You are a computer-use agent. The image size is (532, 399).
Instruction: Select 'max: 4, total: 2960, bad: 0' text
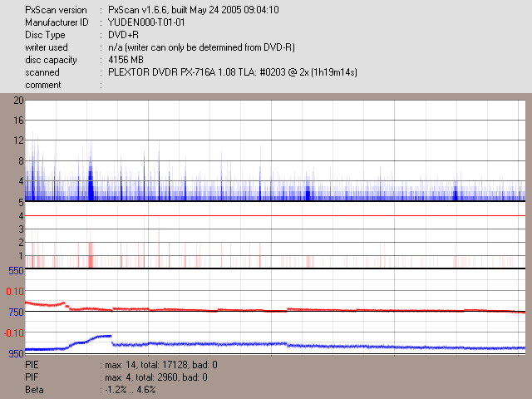pos(156,377)
